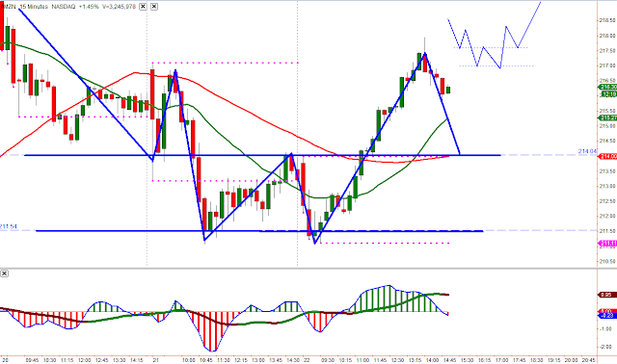Viewport: 617px width, 364px height.
Task: Click the 20:45 time axis label
Action: click(x=588, y=360)
